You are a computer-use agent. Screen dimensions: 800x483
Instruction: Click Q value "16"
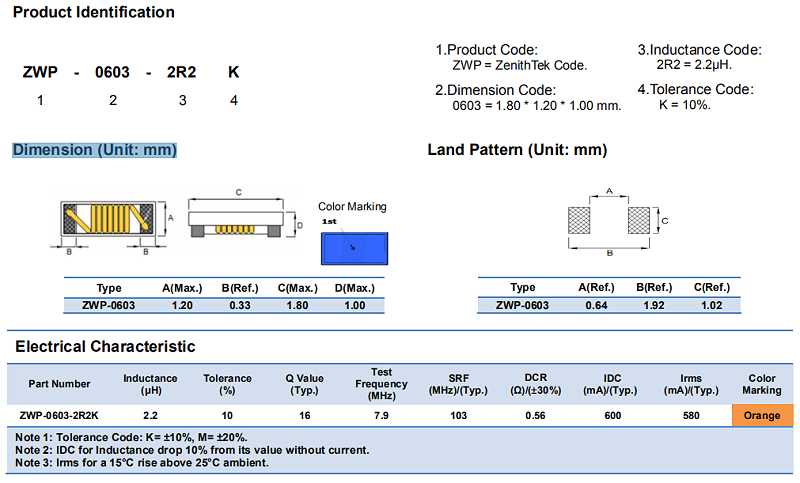pos(305,416)
